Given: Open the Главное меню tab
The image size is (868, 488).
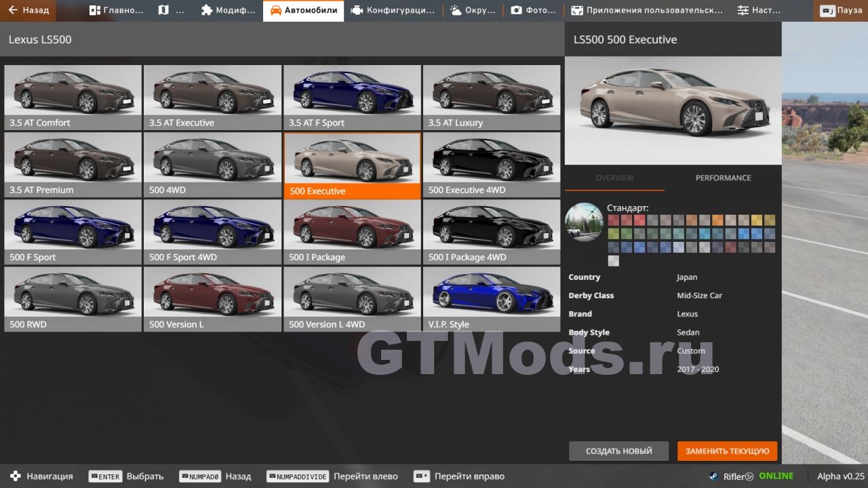Looking at the screenshot, I should coord(117,10).
